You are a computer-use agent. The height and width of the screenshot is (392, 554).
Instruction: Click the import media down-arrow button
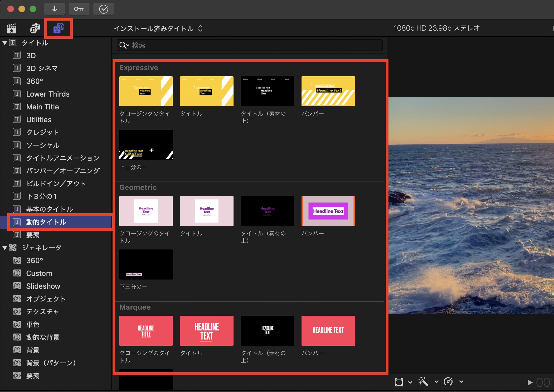point(55,9)
